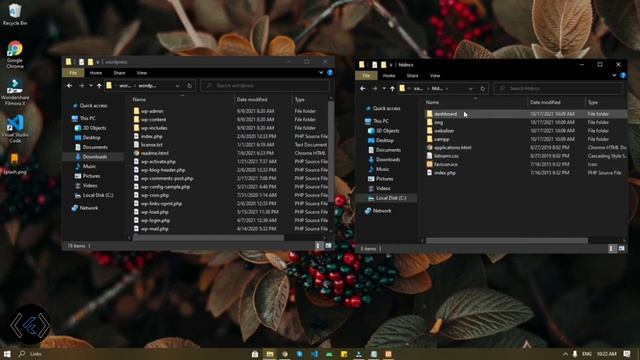Open notification center in taskbar
The height and width of the screenshot is (360, 640).
[x=627, y=354]
